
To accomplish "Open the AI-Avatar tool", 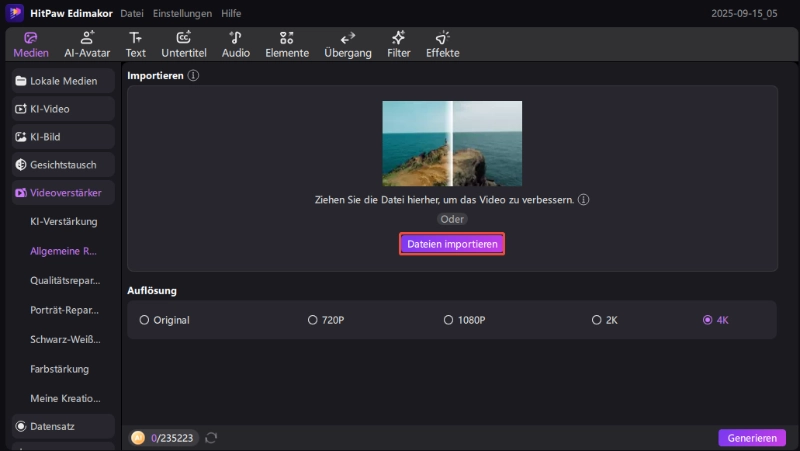I will point(87,45).
